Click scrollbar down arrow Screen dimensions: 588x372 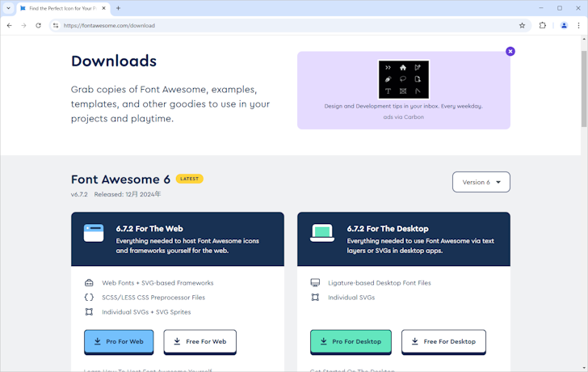584,368
